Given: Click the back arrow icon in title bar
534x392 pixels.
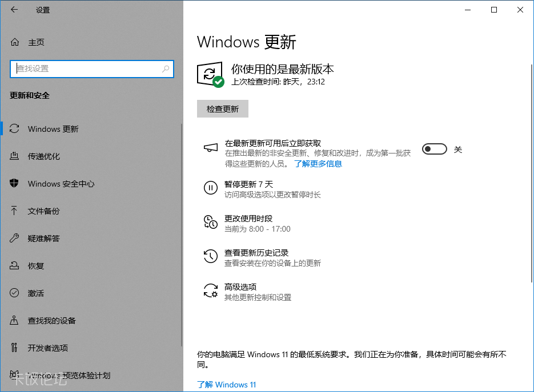Looking at the screenshot, I should coord(14,10).
